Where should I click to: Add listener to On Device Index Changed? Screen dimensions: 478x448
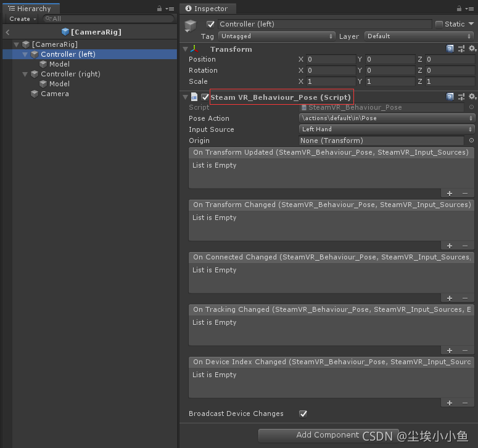click(450, 403)
